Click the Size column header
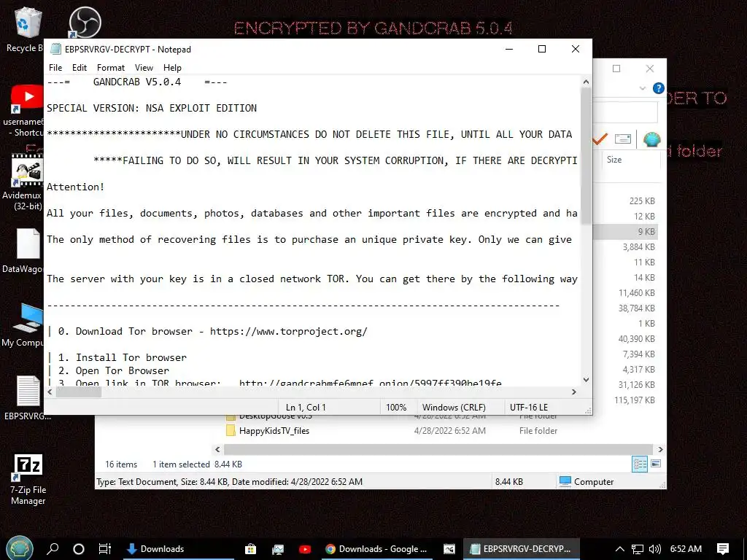 pyautogui.click(x=631, y=160)
